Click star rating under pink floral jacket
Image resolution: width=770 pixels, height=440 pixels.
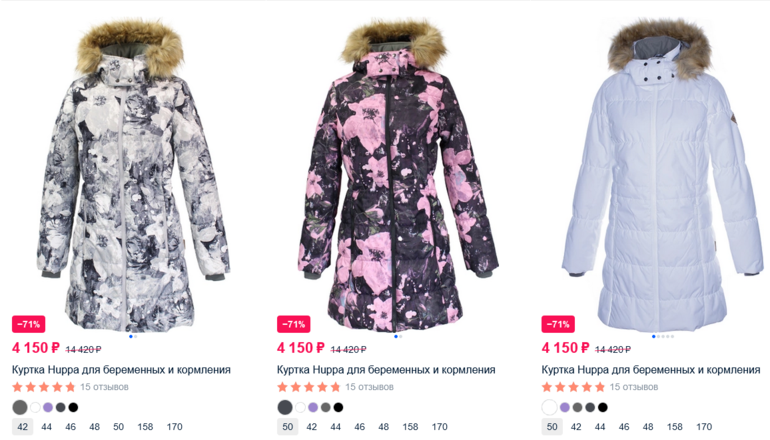(x=308, y=387)
